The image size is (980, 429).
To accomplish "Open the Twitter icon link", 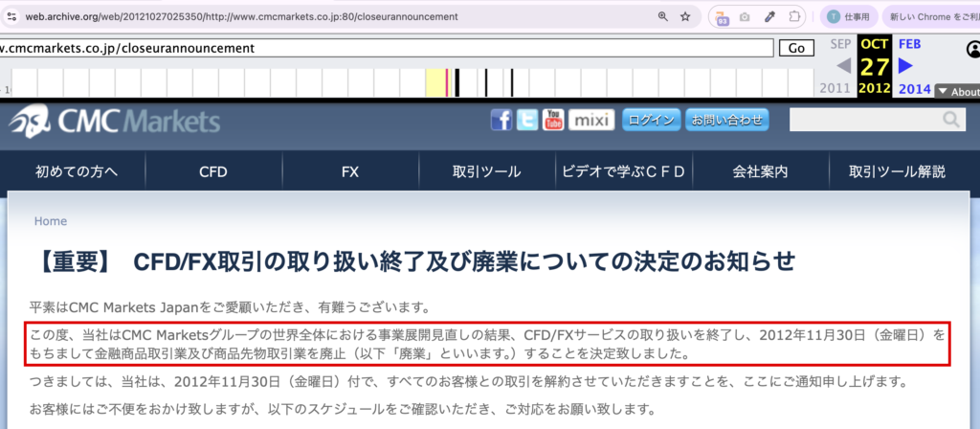I will pyautogui.click(x=527, y=120).
